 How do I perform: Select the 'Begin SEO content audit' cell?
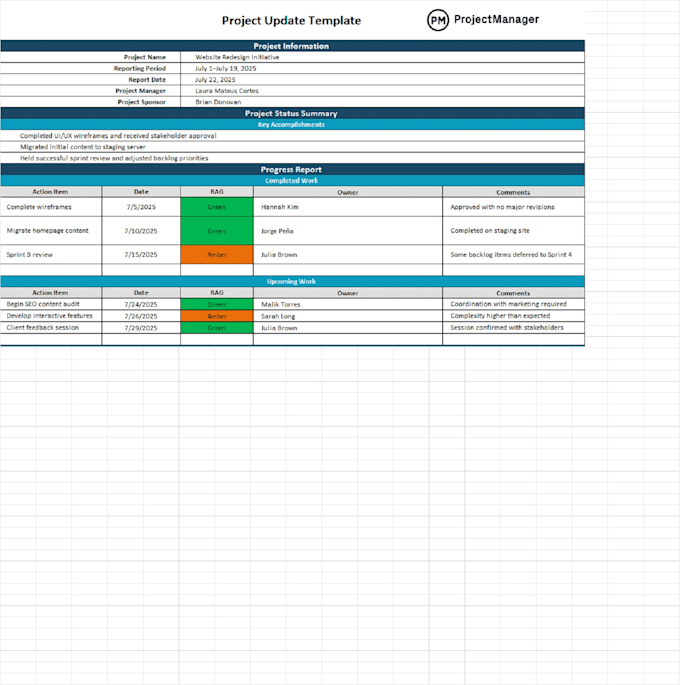[51, 304]
